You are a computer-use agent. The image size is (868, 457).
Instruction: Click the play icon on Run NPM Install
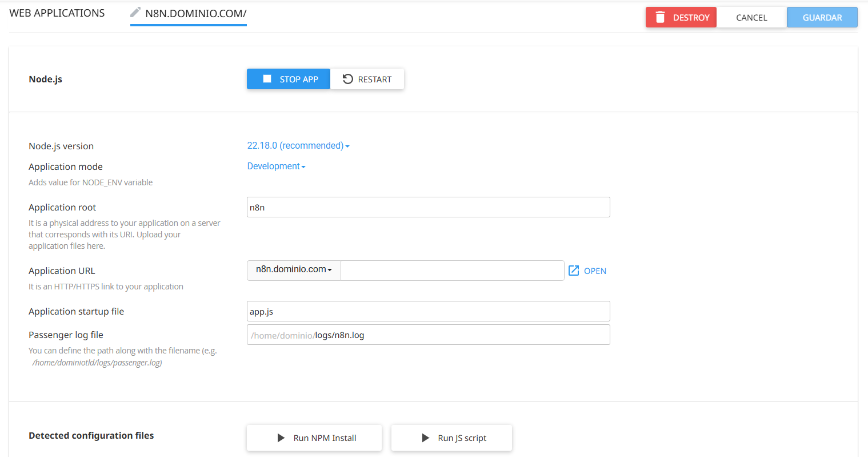[x=281, y=438]
